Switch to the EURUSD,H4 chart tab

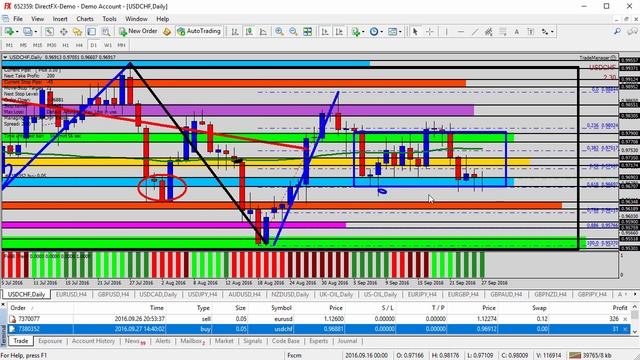(x=71, y=294)
